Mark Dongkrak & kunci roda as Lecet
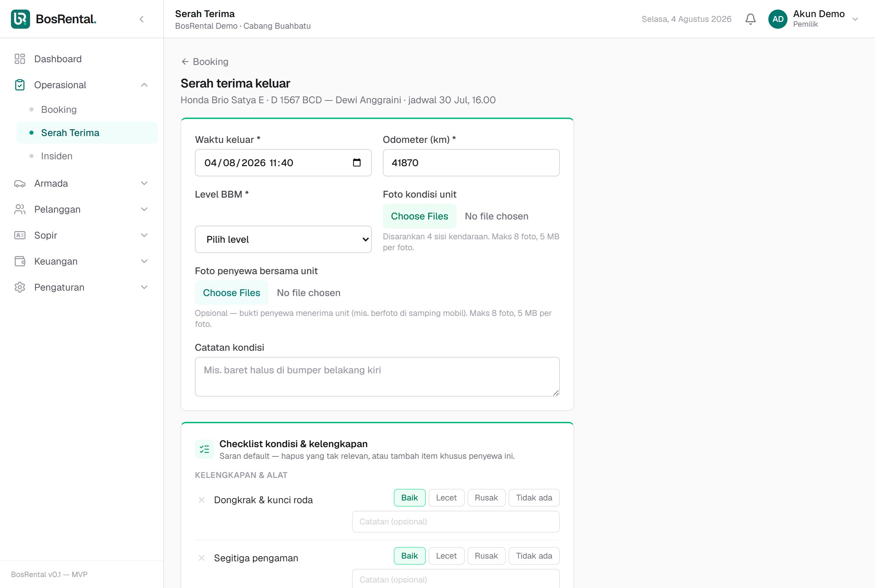 (x=446, y=498)
